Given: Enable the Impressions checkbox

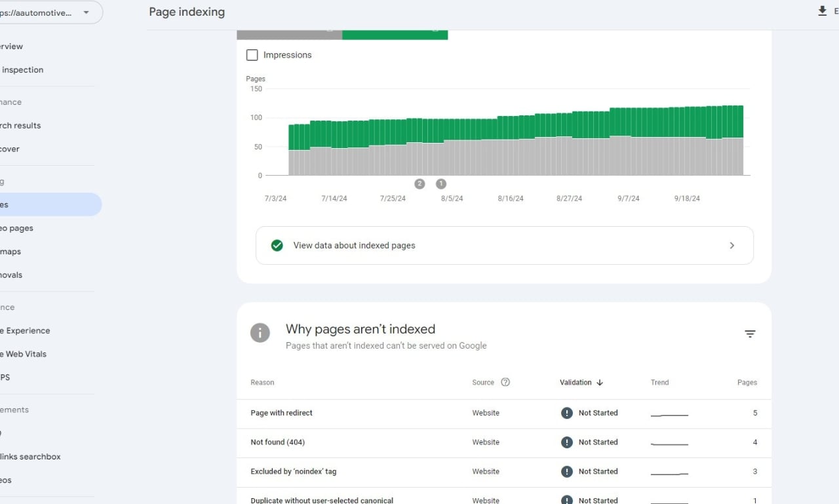Looking at the screenshot, I should 252,55.
